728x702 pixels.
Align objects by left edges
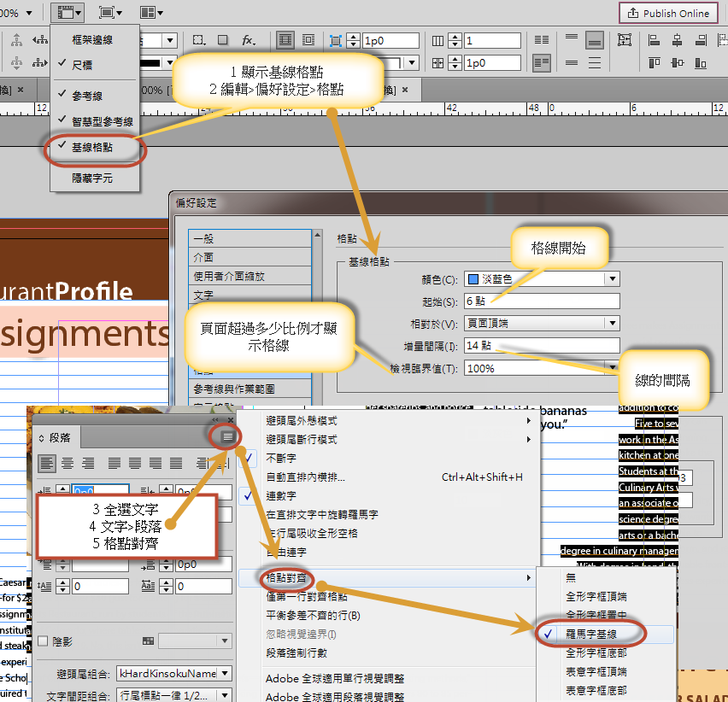pos(655,40)
